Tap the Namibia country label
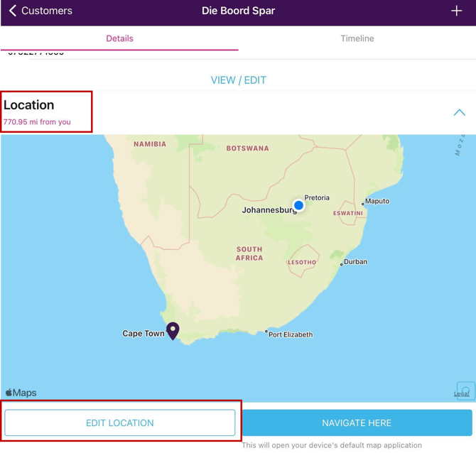 click(x=150, y=144)
